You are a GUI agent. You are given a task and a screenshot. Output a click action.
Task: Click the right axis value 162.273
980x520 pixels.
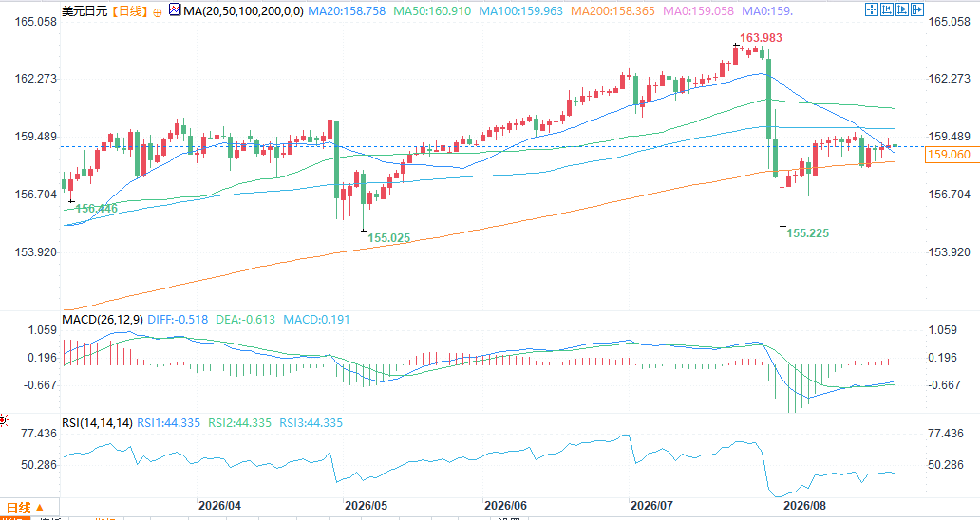(950, 79)
